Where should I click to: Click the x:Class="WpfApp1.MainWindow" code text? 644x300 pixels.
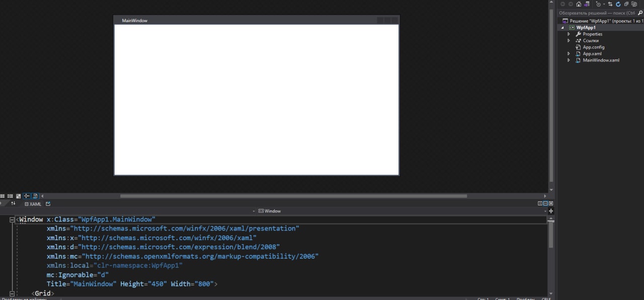tap(101, 219)
